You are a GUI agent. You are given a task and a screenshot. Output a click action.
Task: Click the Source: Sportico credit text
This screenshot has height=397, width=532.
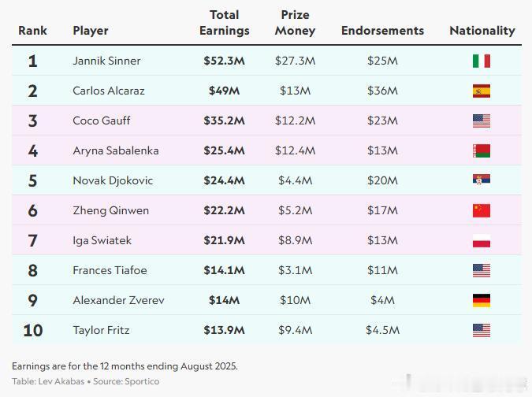coord(126,381)
